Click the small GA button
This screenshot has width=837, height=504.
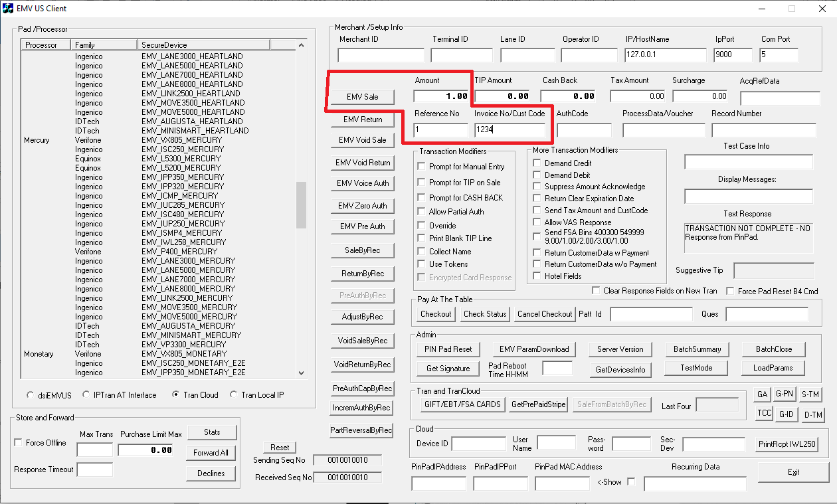coord(763,394)
